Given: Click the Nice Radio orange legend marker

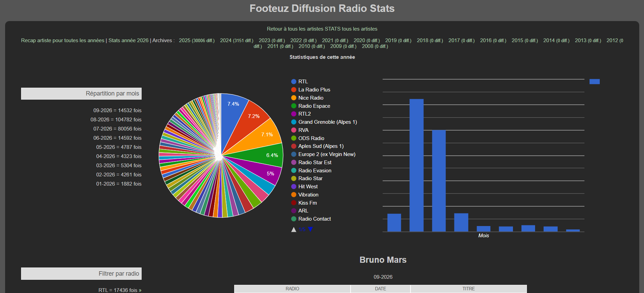Looking at the screenshot, I should pyautogui.click(x=294, y=98).
